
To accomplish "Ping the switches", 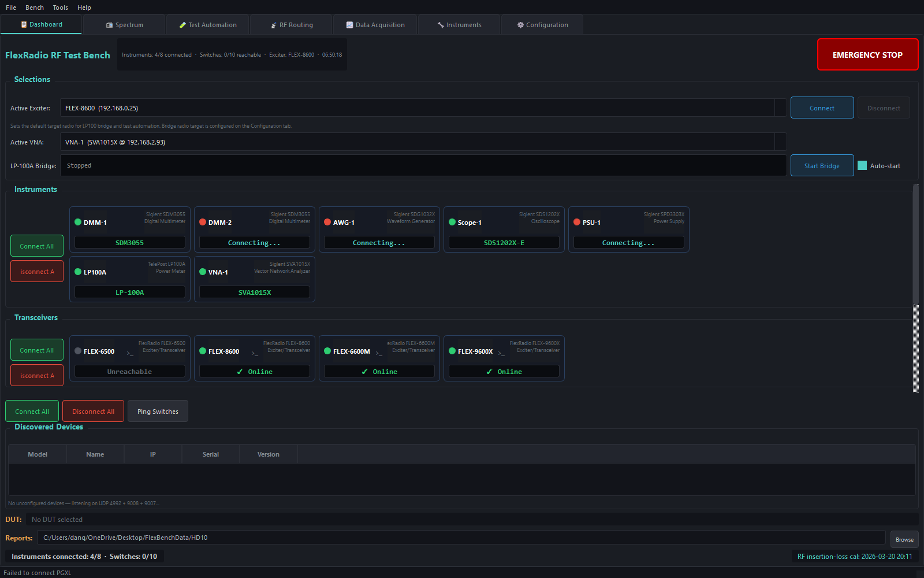I will click(158, 412).
